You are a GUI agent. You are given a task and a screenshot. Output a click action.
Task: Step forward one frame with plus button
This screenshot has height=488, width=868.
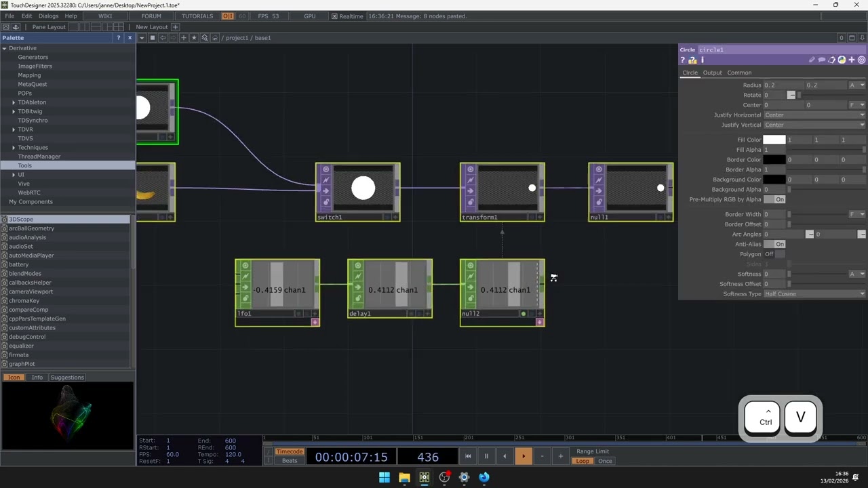[560, 456]
